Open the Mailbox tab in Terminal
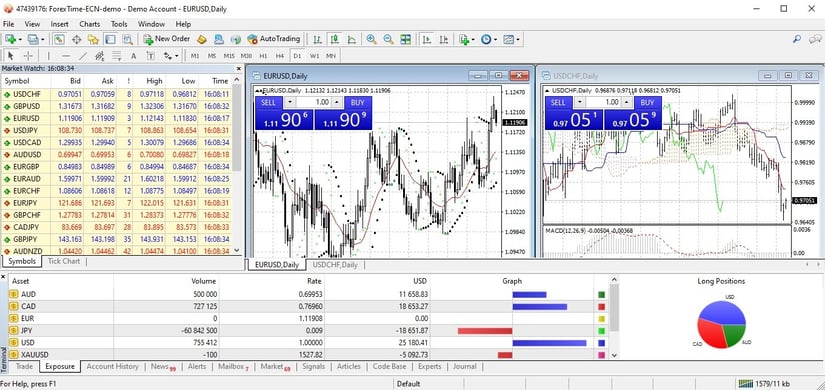This screenshot has height=390, width=825. (x=233, y=366)
